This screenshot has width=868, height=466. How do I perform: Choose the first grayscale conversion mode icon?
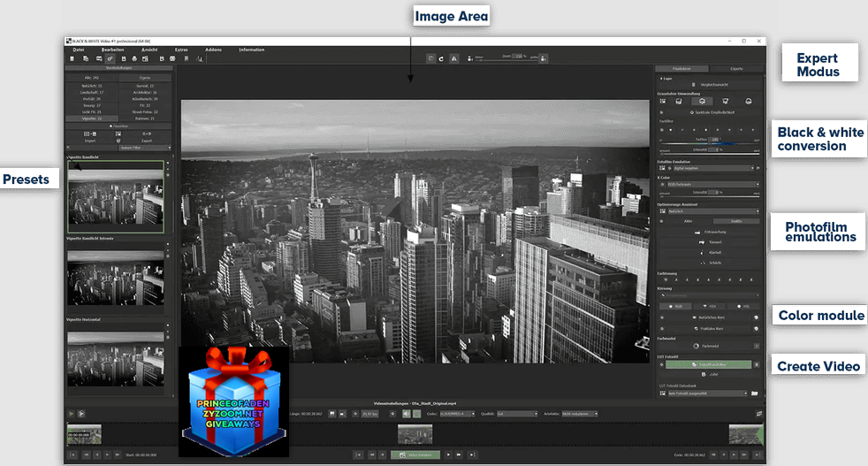(663, 102)
